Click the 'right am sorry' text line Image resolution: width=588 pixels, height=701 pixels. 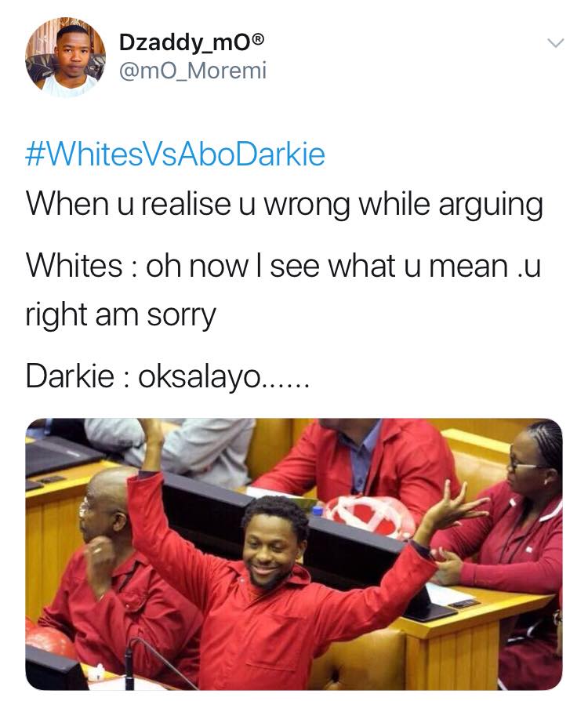[121, 317]
